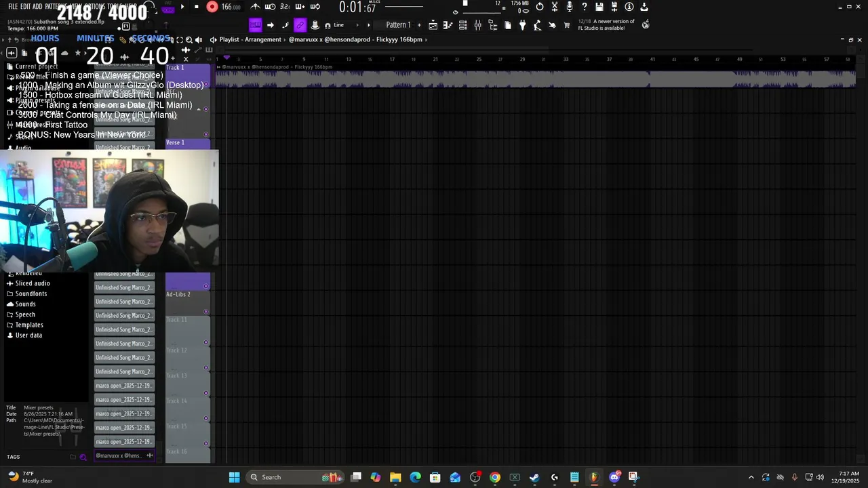
Task: Mute Track 11 via its circle switch
Action: 206,342
